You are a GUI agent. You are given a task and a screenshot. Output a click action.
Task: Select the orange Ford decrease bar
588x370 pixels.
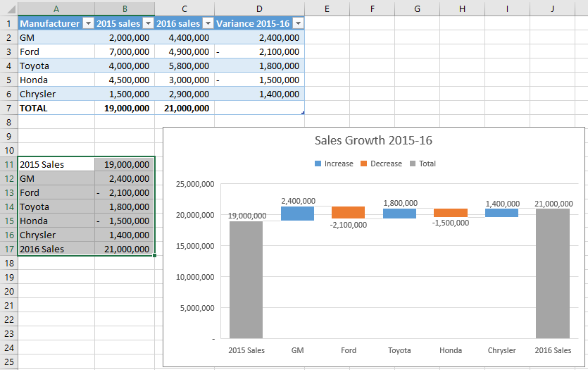[x=348, y=212]
